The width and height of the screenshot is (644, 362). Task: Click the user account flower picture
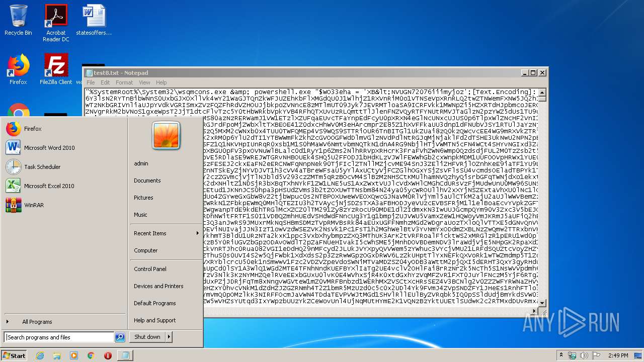166,135
